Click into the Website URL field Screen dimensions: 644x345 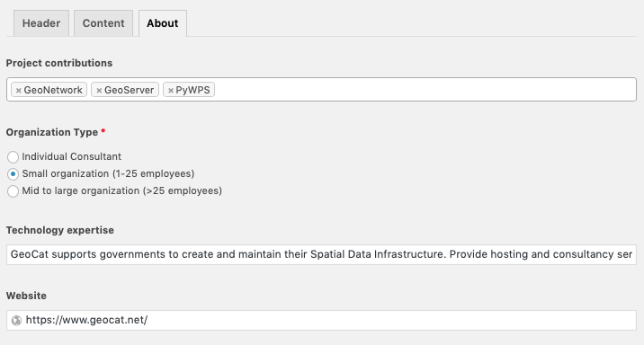click(321, 320)
